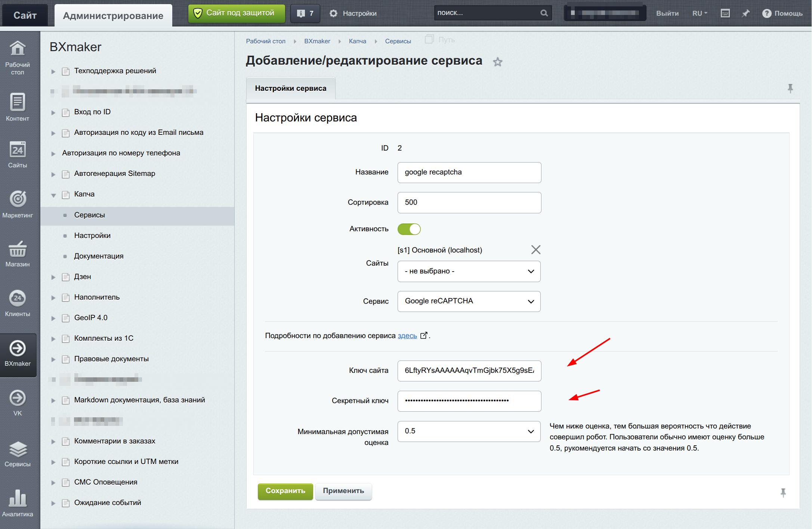Follow the здесь details link

[407, 336]
